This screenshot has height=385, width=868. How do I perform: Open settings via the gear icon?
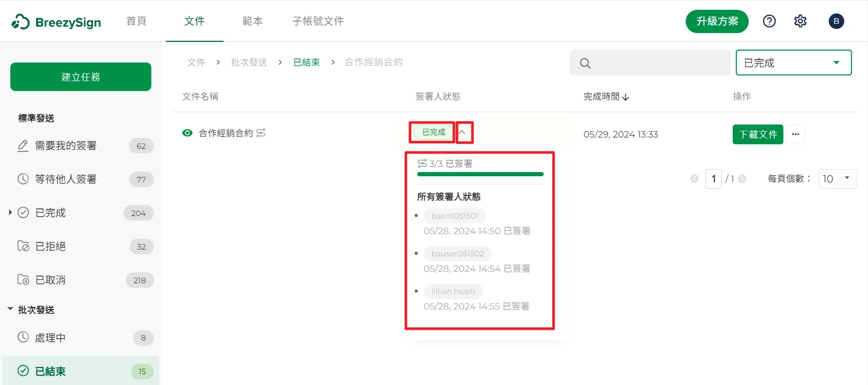point(800,21)
